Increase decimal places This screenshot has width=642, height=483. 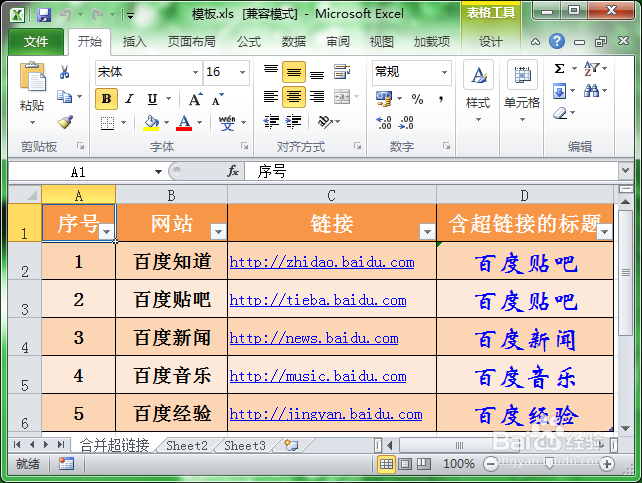pos(384,122)
